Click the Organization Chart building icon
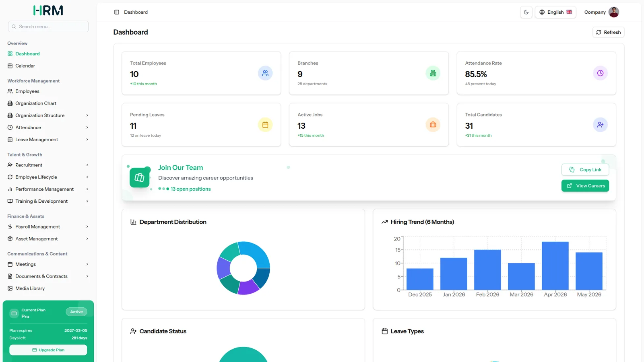644x362 pixels. tap(10, 103)
